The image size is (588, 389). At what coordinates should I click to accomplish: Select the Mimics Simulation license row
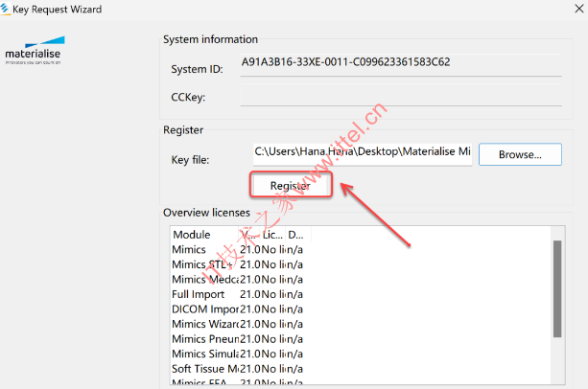237,354
